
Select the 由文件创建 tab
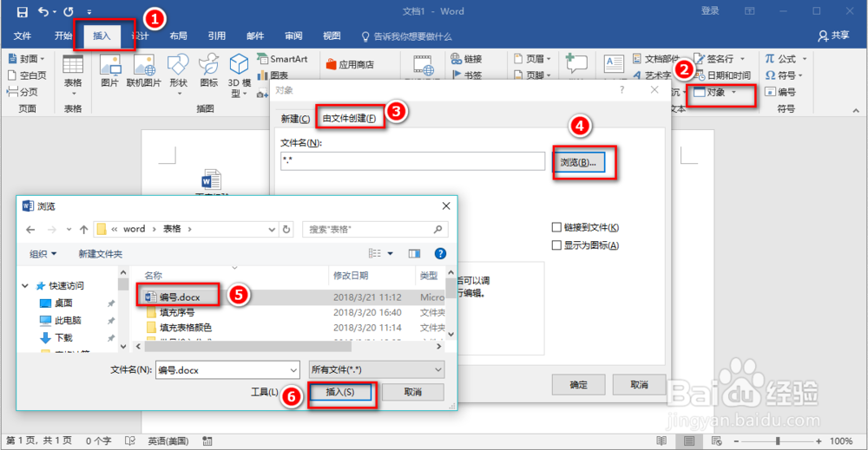click(349, 118)
